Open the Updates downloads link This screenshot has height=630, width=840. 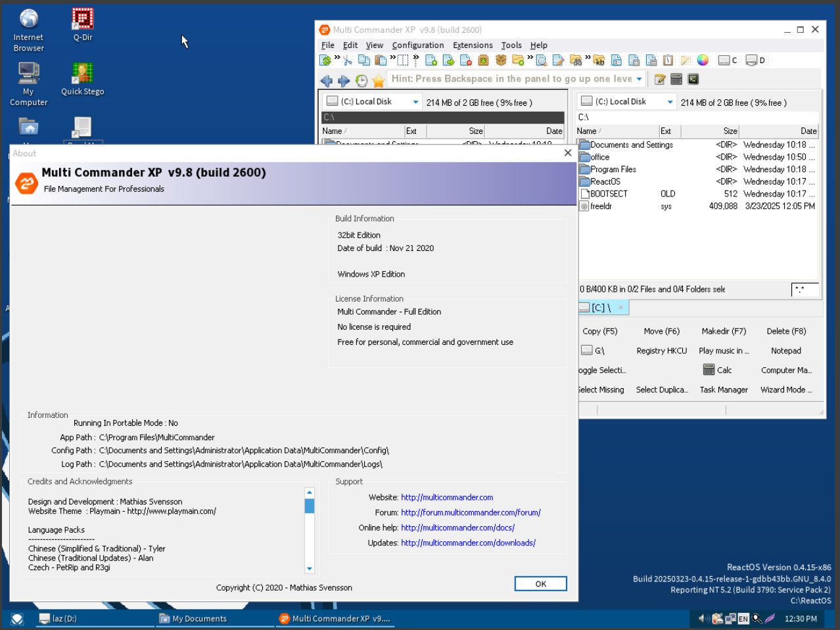(x=468, y=543)
